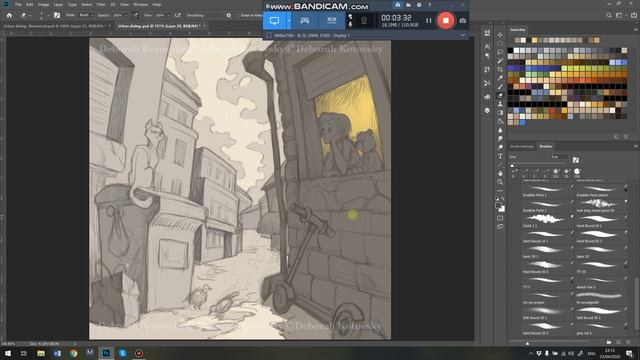Create new brush at Brushes panel bottom
The width and height of the screenshot is (640, 360).
click(x=618, y=342)
